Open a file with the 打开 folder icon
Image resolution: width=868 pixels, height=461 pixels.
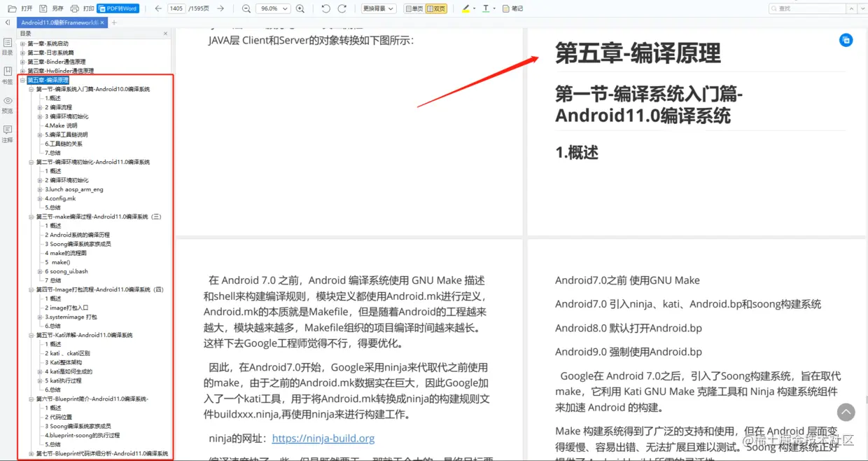(x=12, y=8)
